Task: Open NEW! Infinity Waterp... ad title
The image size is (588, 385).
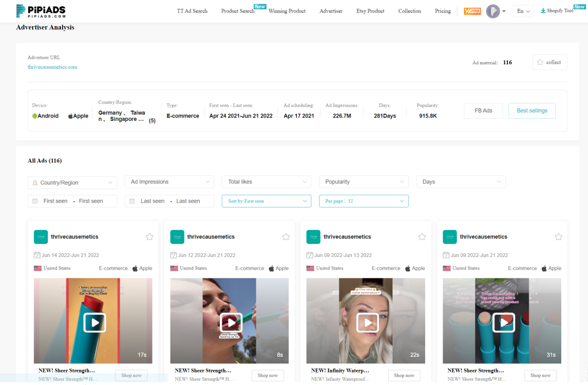Action: point(340,370)
